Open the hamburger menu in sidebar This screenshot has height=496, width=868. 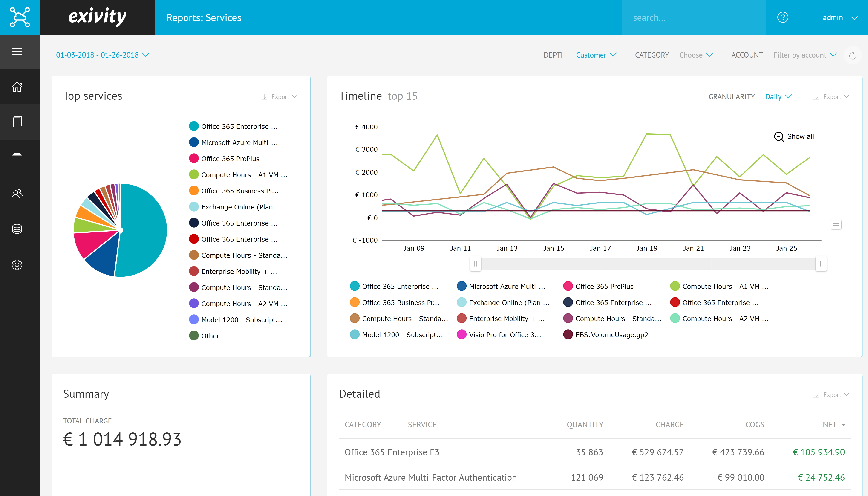pos(17,51)
